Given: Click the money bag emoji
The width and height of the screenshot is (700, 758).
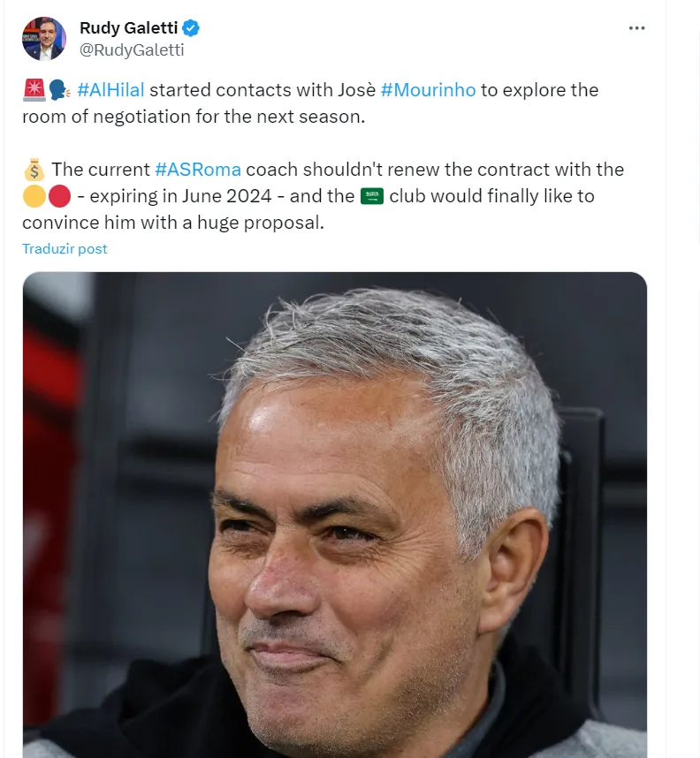Looking at the screenshot, I should (34, 170).
